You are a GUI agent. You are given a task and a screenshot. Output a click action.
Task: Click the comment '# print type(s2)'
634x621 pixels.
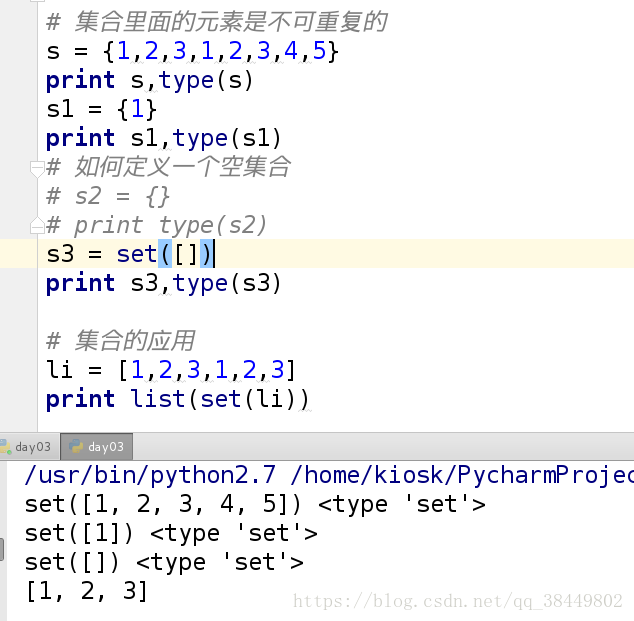tap(156, 225)
